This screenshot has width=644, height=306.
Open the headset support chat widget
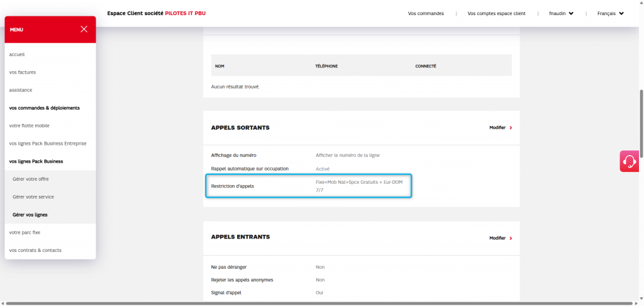(x=630, y=161)
